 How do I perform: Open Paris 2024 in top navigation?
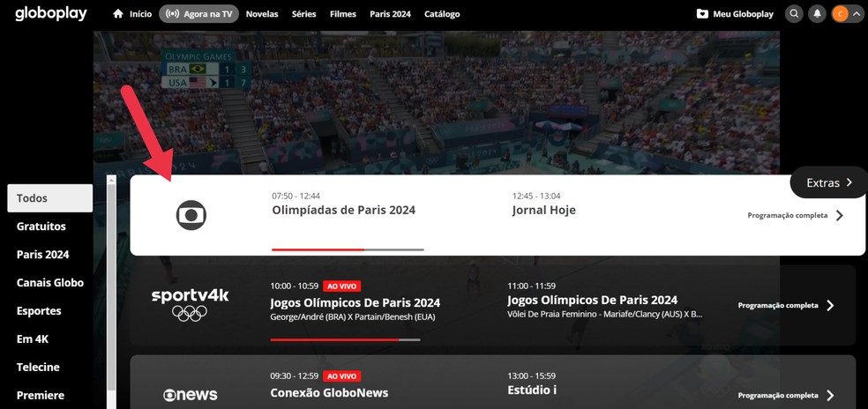(390, 14)
